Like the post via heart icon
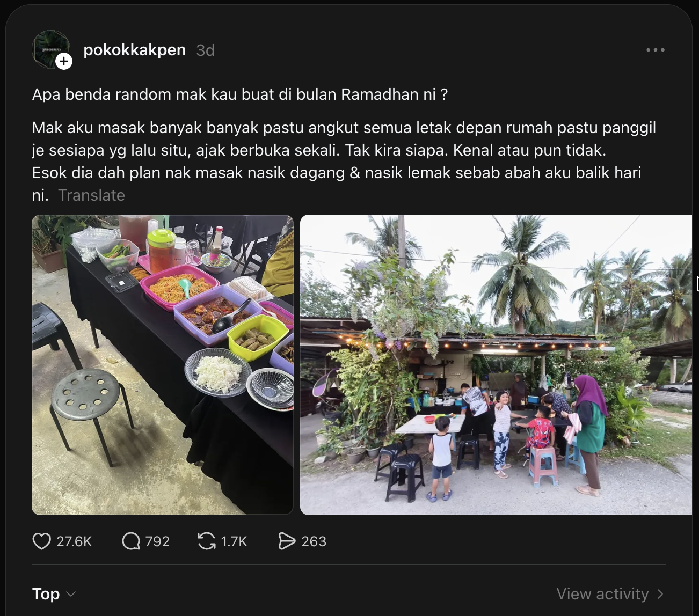The width and height of the screenshot is (699, 616). (42, 541)
